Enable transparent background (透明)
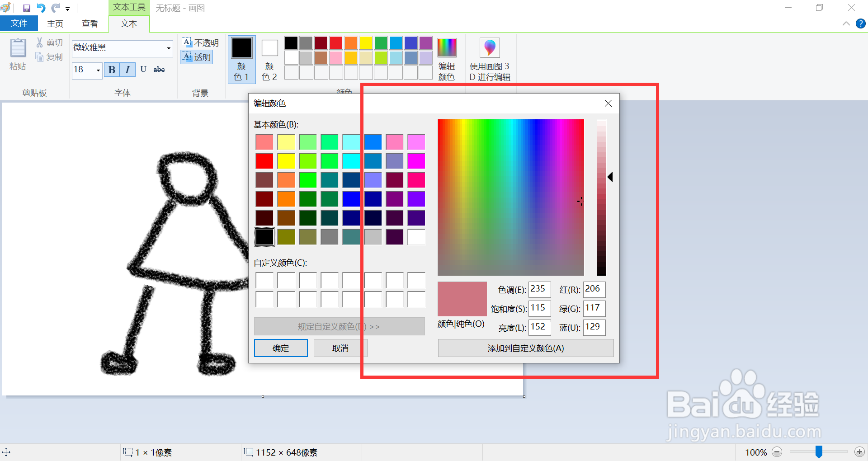This screenshot has width=868, height=461. [x=196, y=57]
